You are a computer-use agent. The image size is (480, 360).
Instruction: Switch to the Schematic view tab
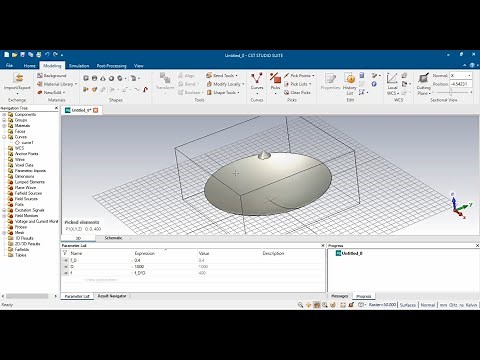pyautogui.click(x=113, y=238)
